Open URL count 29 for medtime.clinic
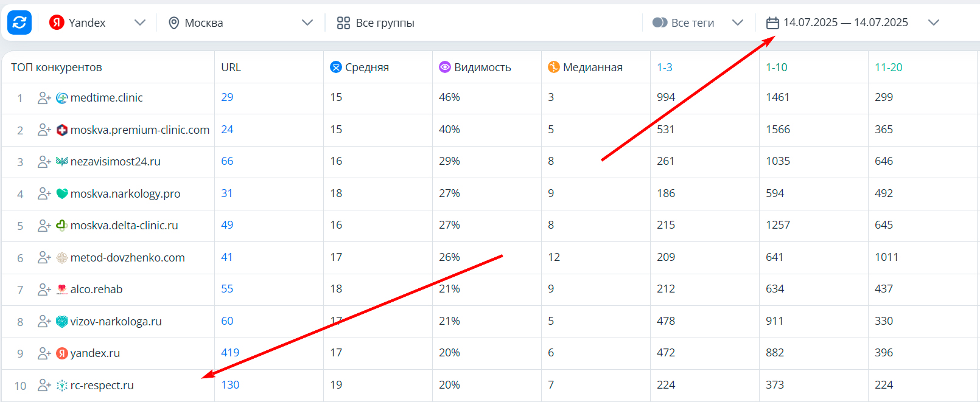This screenshot has width=980, height=402. coord(227,97)
